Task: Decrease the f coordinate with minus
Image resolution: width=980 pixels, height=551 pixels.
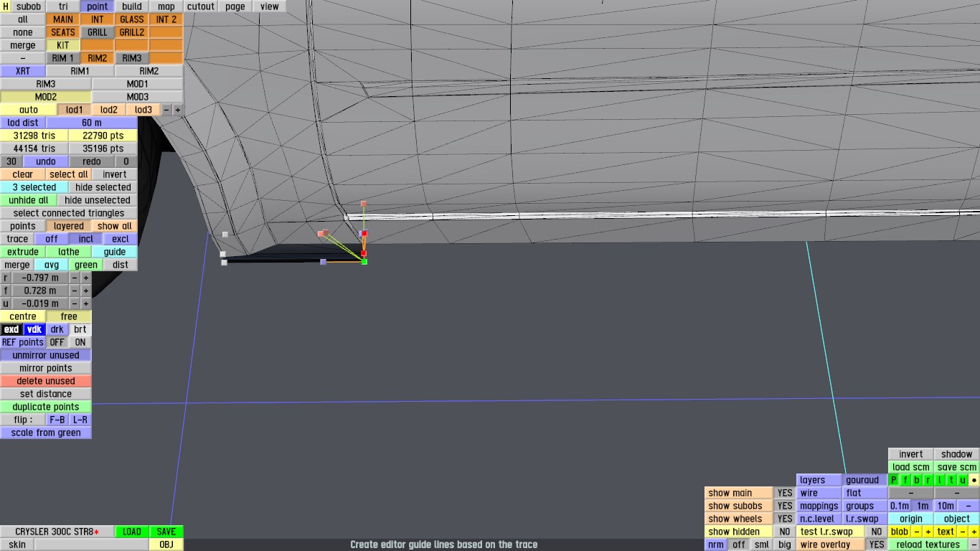Action: (x=75, y=291)
